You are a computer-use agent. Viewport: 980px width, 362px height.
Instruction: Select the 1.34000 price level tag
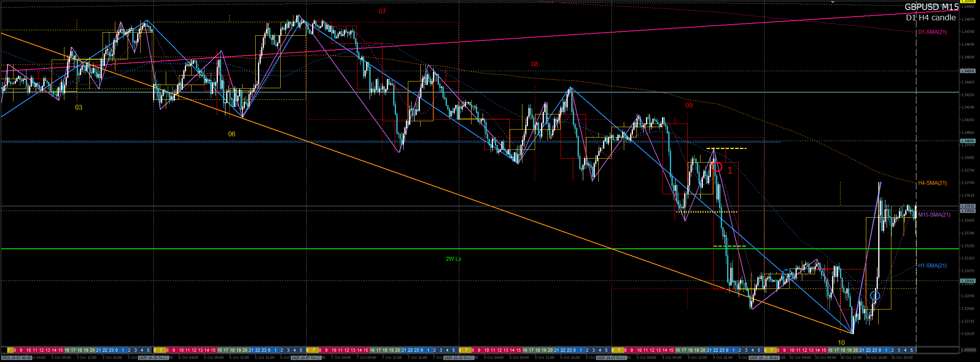point(967,141)
